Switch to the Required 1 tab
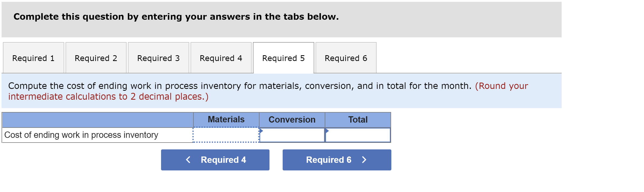The image size is (644, 192). [x=33, y=58]
